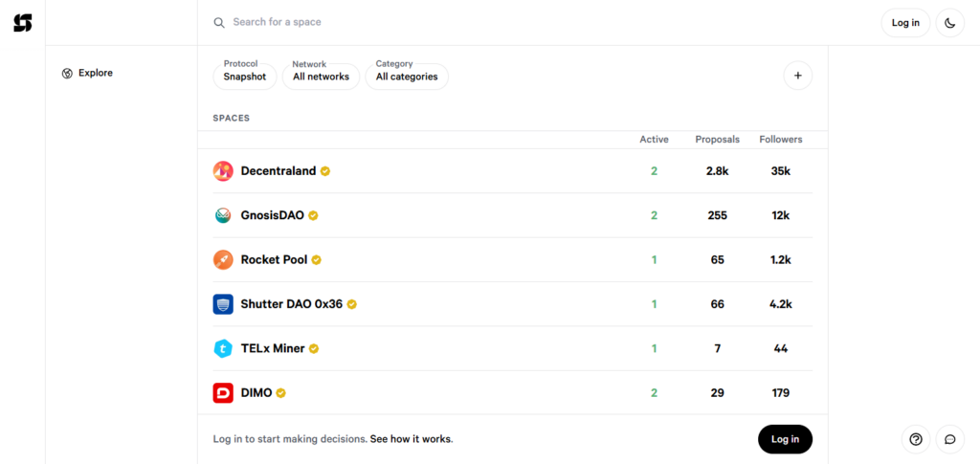Click TELx Miner's 44 followers value
Screen dimensions: 980x464
[x=781, y=348]
